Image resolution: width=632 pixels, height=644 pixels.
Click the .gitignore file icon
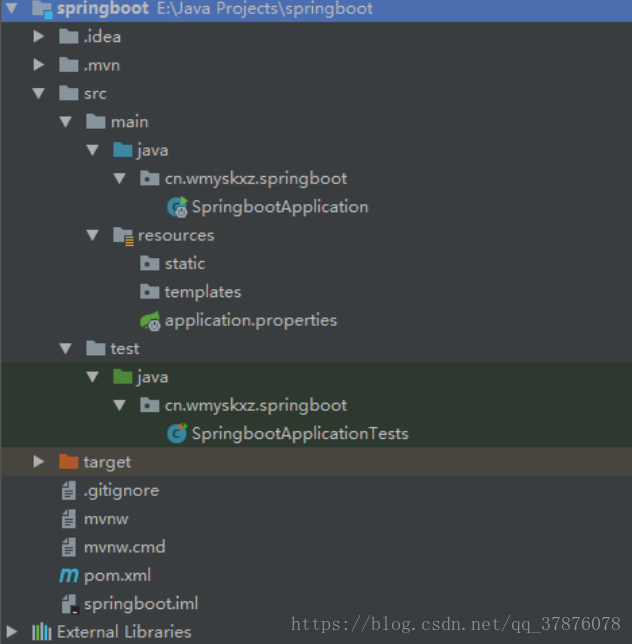(69, 490)
